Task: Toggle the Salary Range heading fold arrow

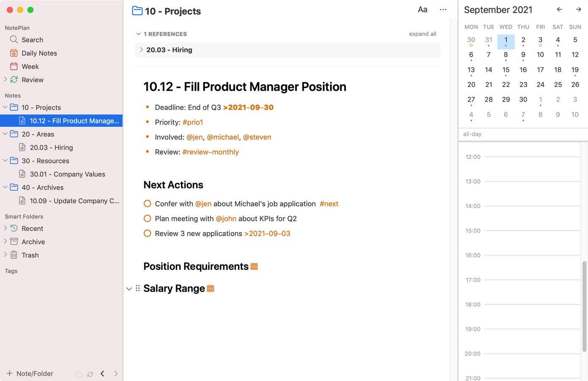Action: tap(129, 289)
